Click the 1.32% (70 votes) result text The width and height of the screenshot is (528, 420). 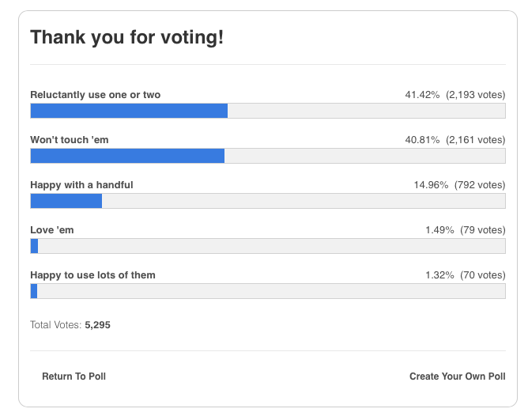click(465, 275)
